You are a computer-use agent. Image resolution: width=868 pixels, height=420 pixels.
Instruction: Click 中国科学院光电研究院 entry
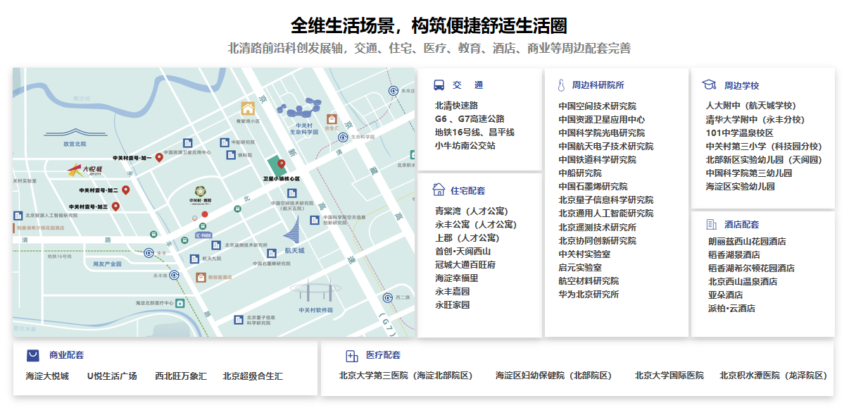click(602, 132)
